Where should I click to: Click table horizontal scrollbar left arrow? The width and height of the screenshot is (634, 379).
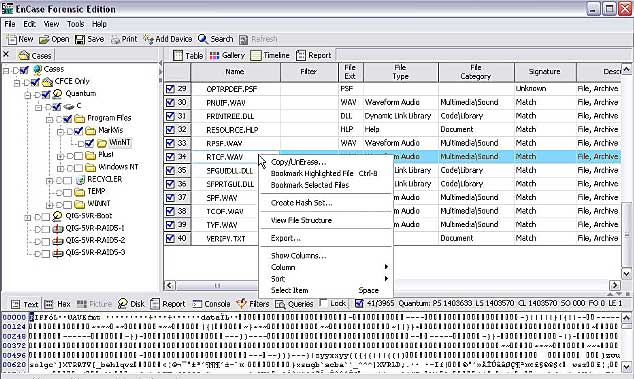pyautogui.click(x=169, y=285)
